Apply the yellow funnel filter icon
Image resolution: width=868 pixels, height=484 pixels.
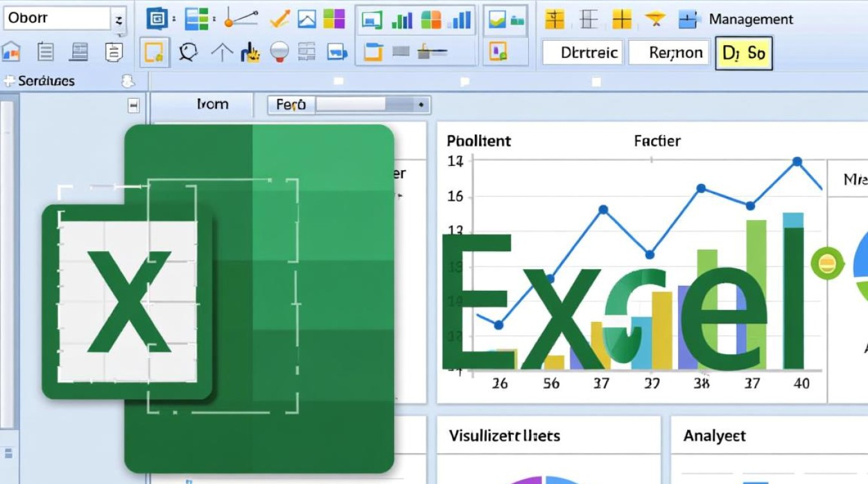pyautogui.click(x=656, y=19)
